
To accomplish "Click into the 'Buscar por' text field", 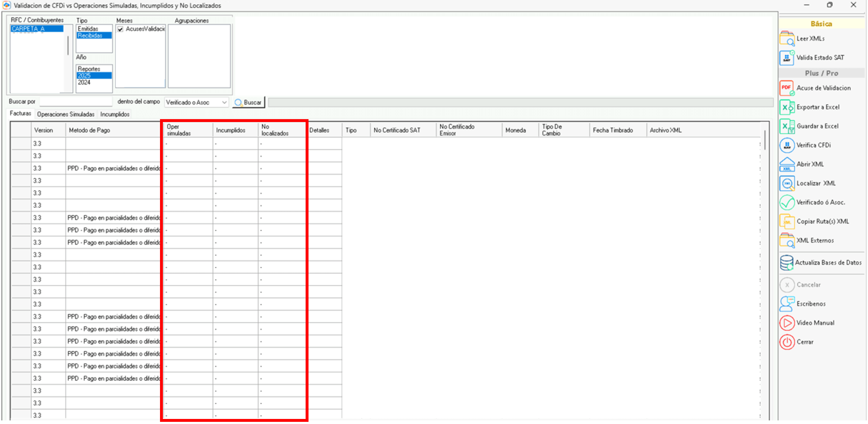I will coord(76,102).
